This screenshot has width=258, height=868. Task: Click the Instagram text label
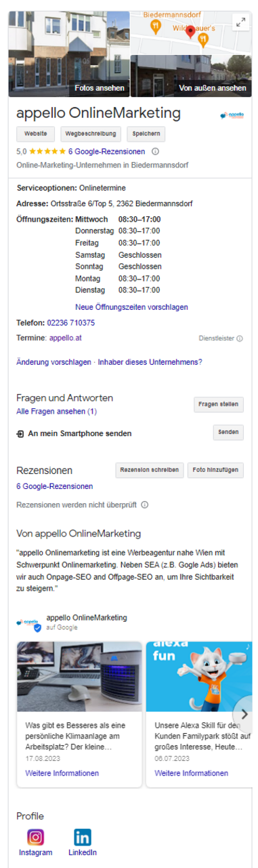tap(35, 852)
